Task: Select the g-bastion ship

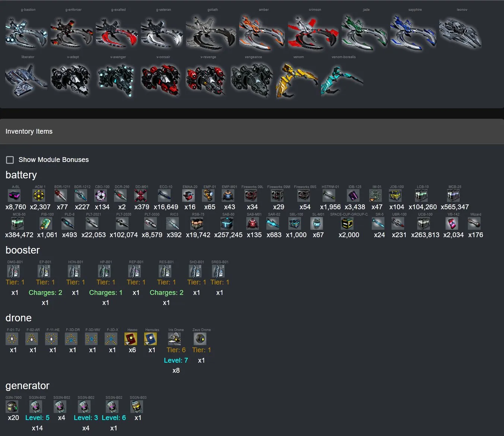Action: 26,33
